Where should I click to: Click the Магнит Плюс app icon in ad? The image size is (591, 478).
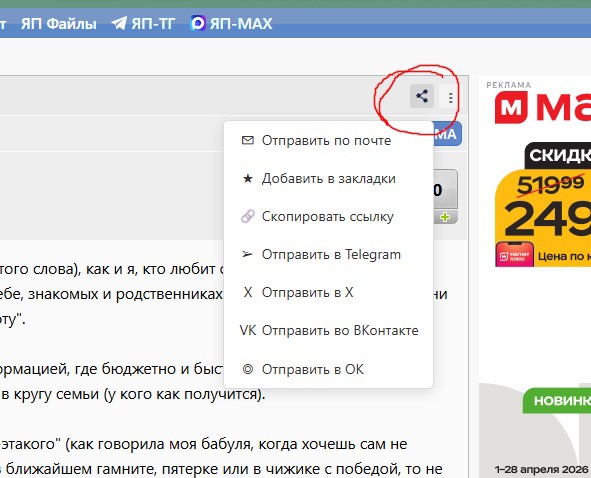514,254
